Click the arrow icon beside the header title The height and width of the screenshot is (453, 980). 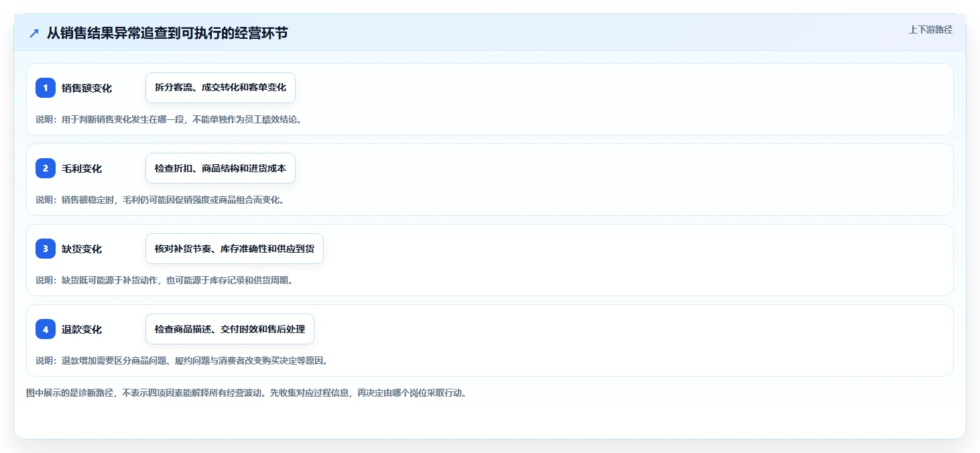[34, 34]
